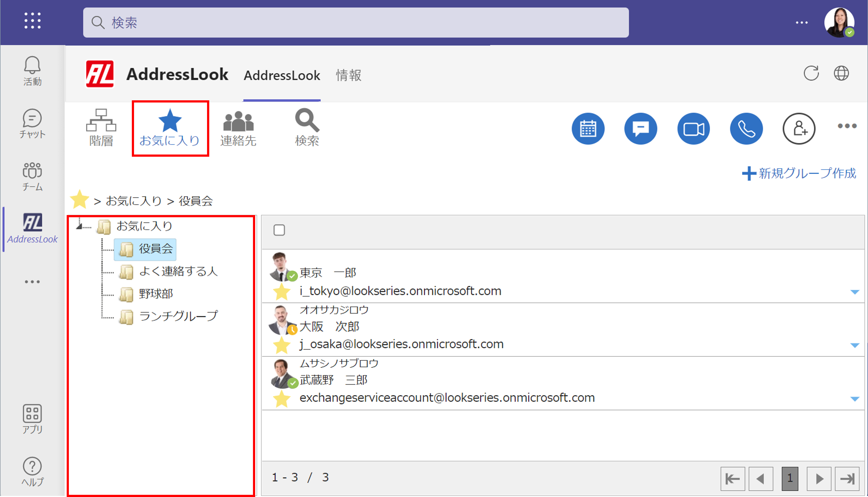The height and width of the screenshot is (497, 868).
Task: Click the Teams search box at the top
Action: [x=355, y=23]
